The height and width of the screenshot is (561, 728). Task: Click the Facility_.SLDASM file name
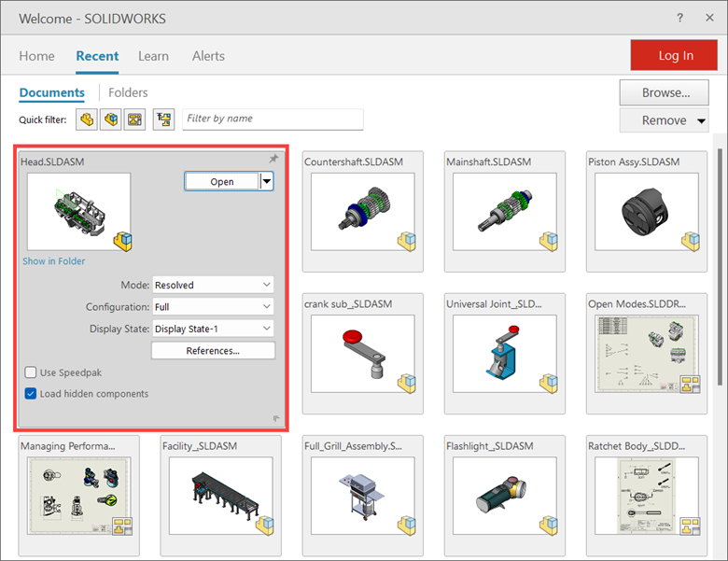pos(200,446)
